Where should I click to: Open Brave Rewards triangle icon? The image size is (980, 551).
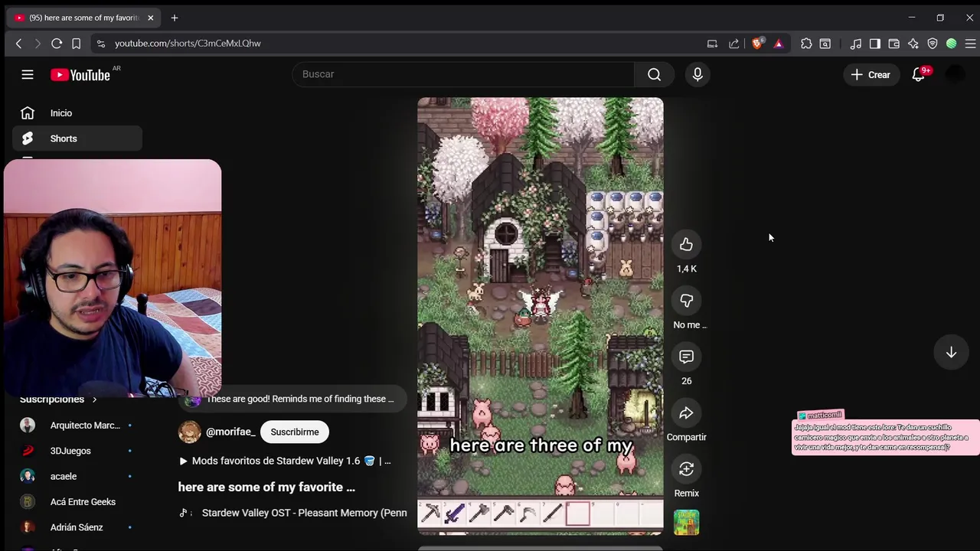click(x=779, y=44)
